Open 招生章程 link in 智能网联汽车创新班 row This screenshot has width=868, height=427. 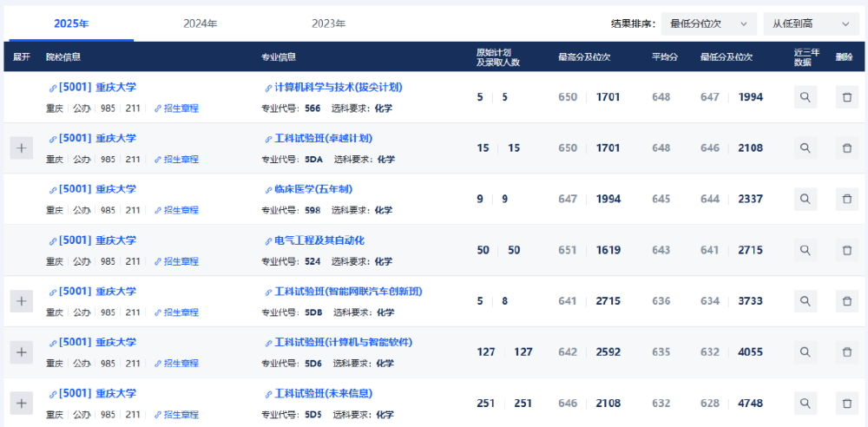click(176, 312)
